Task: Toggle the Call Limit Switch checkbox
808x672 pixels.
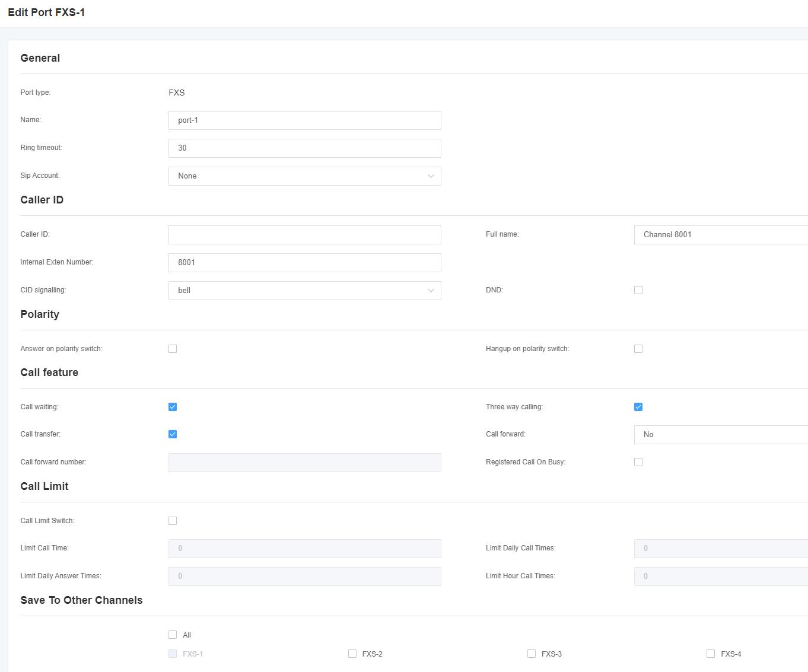Action: (x=173, y=521)
